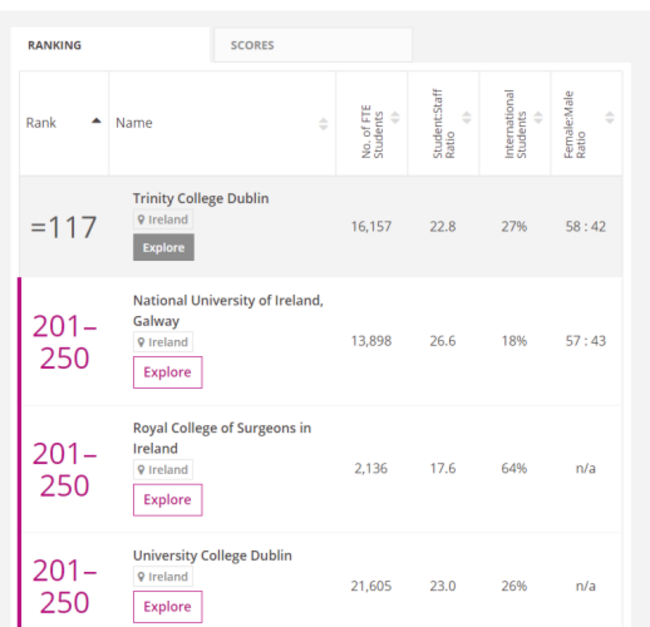Click No. of FTE Students header label
The image size is (650, 627).
pos(372,132)
